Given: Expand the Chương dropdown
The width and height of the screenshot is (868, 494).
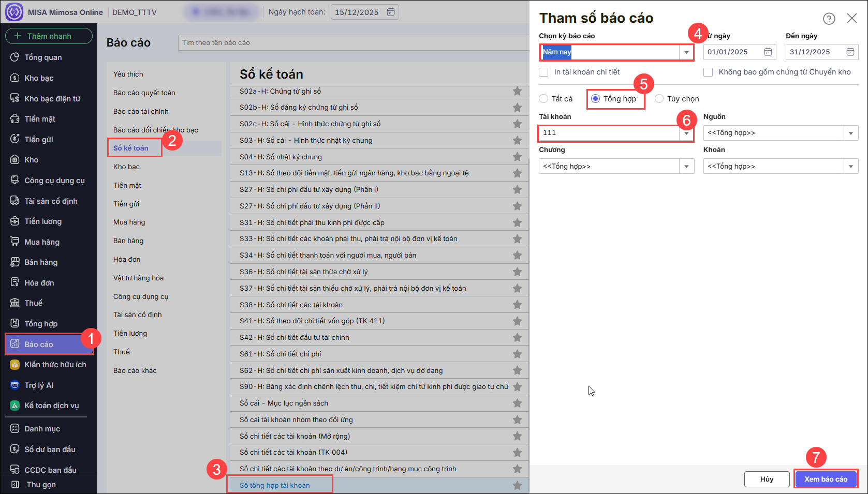Looking at the screenshot, I should [x=686, y=167].
